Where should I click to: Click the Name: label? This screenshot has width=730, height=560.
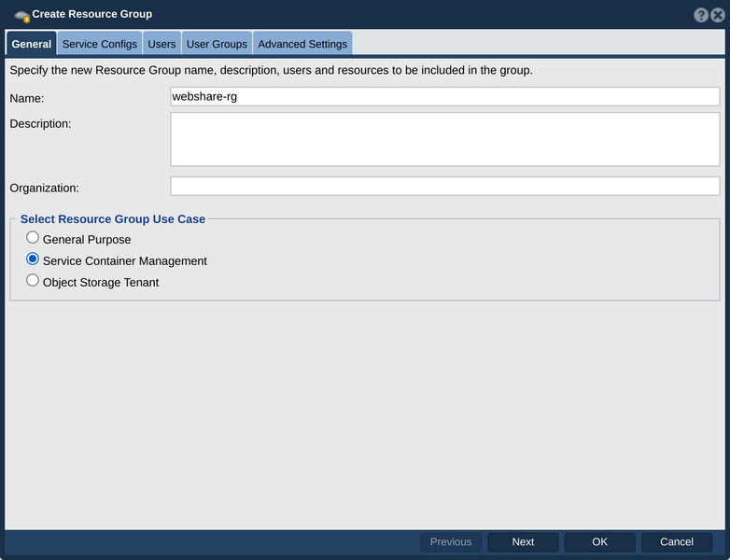[27, 98]
